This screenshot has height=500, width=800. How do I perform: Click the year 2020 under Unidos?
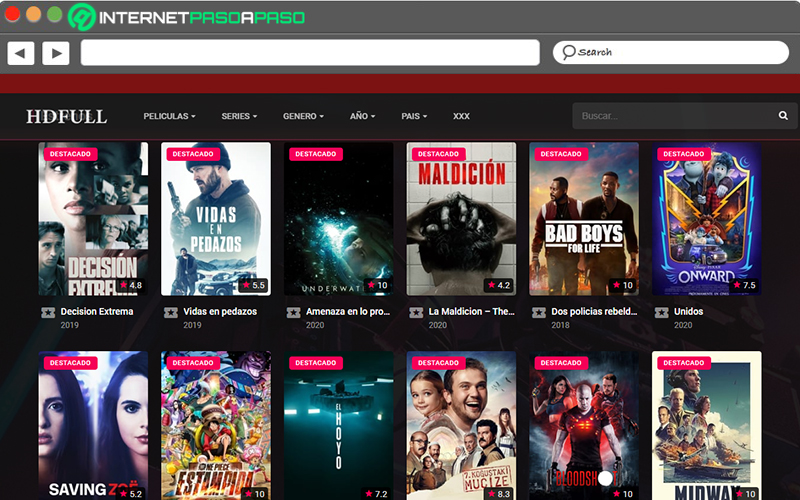(683, 325)
